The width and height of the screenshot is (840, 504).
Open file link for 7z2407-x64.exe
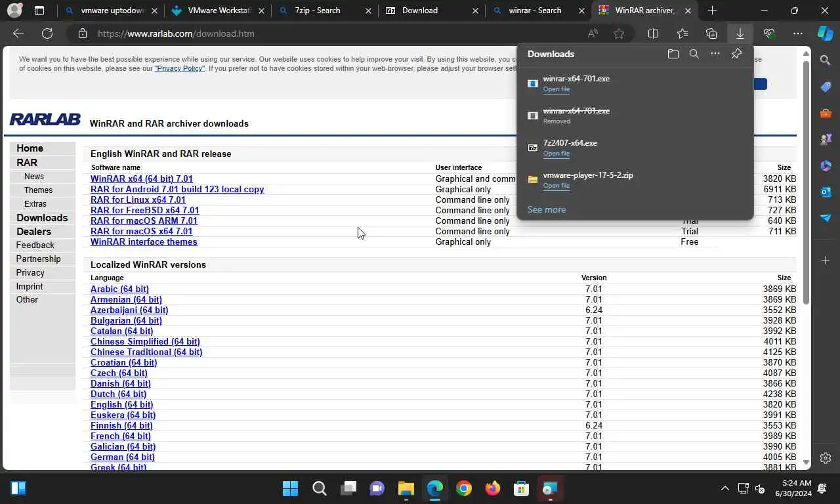click(x=556, y=154)
